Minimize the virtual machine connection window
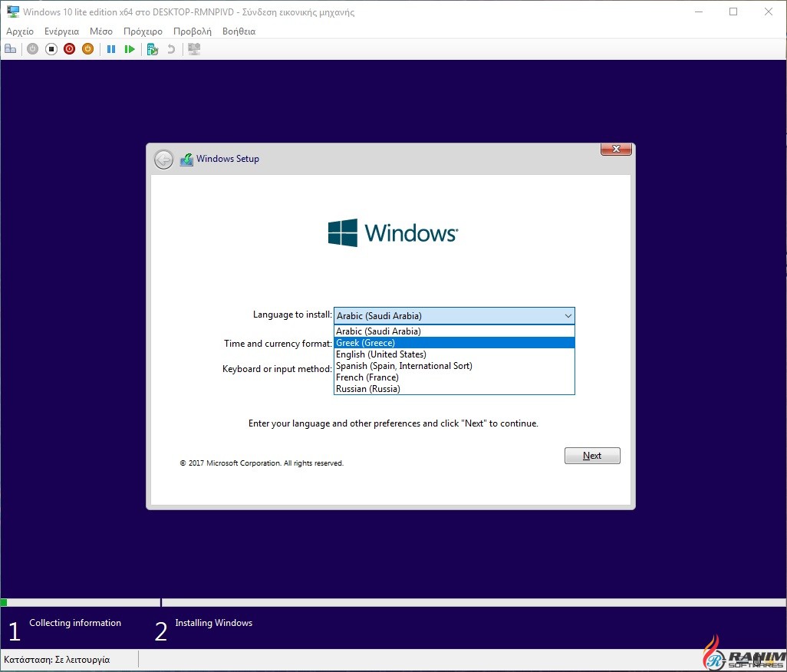787x672 pixels. click(699, 12)
